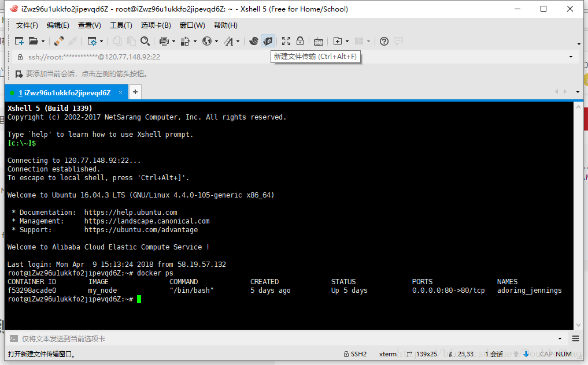Expand the dropdown next to add tab group icon
The height and width of the screenshot is (365, 588).
click(x=347, y=41)
